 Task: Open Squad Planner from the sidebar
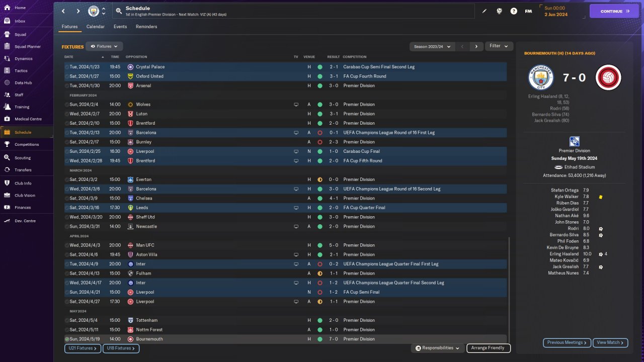pyautogui.click(x=27, y=46)
